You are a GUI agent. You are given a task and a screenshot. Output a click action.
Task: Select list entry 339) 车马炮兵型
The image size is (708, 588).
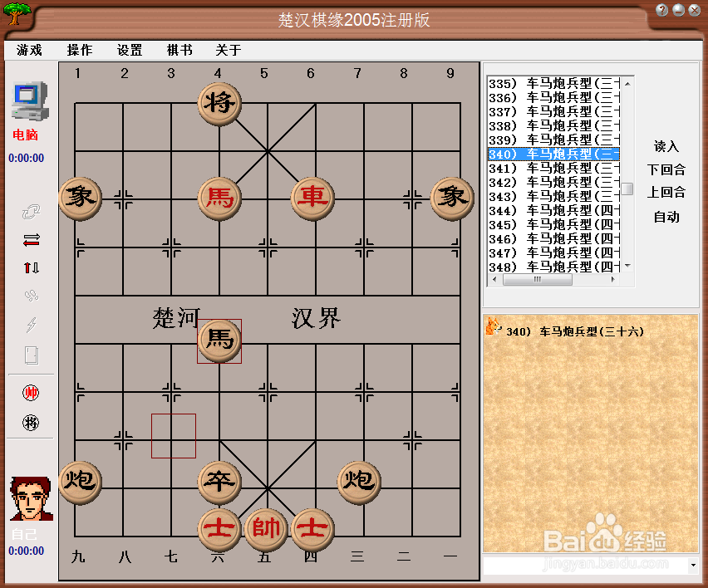coord(553,140)
